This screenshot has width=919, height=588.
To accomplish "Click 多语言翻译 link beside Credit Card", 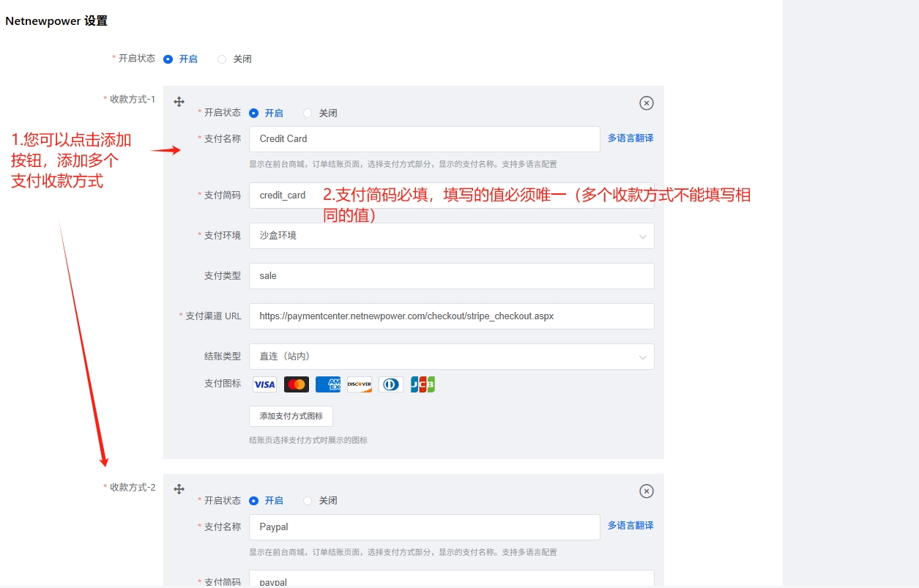I will 630,138.
